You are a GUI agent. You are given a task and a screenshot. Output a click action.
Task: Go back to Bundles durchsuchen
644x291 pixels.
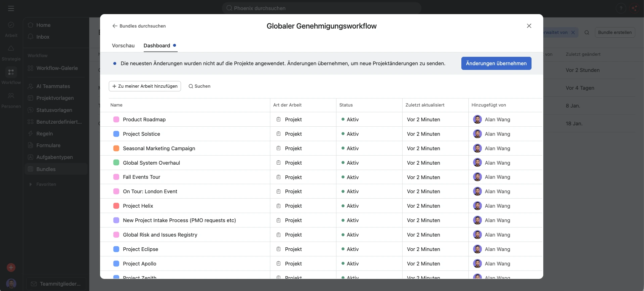click(x=139, y=26)
